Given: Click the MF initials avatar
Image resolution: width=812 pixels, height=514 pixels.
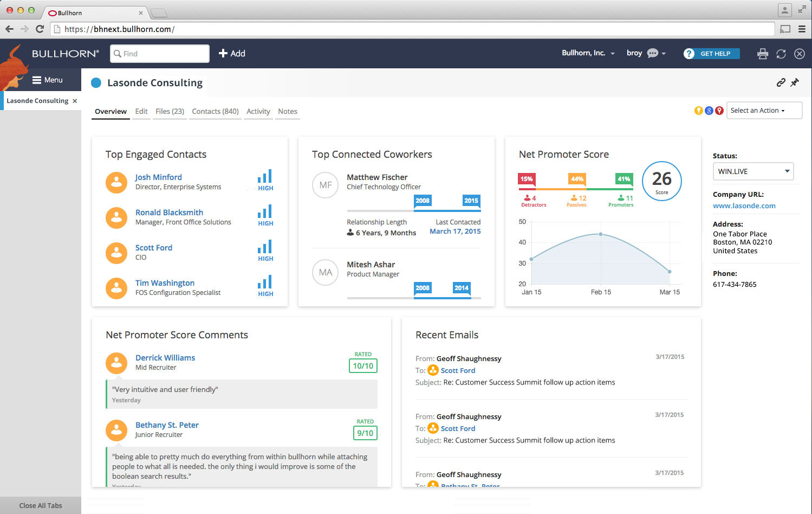Looking at the screenshot, I should click(x=326, y=185).
